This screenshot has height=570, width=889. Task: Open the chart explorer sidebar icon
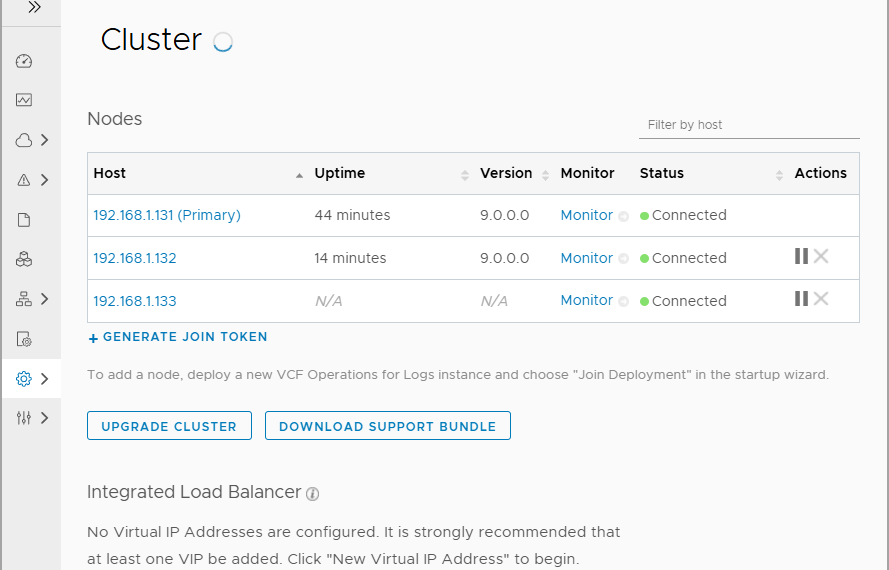click(24, 100)
